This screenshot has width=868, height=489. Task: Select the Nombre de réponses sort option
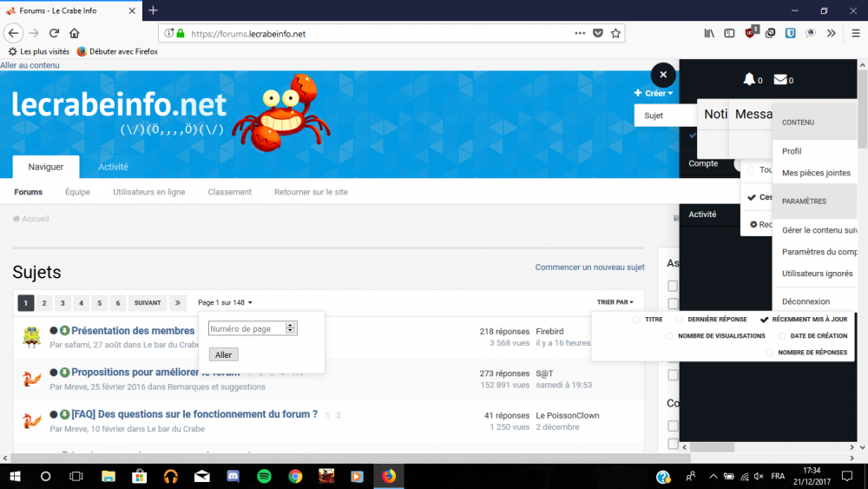point(806,353)
